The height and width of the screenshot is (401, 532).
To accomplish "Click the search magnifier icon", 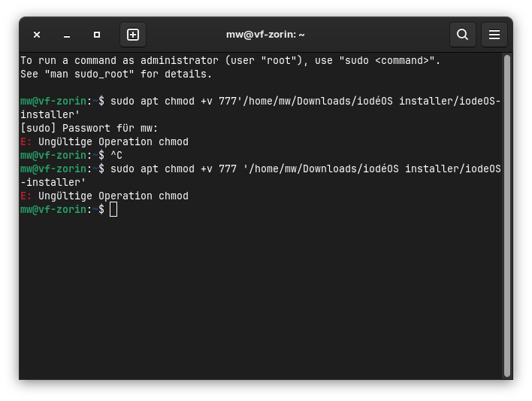I will (x=463, y=35).
